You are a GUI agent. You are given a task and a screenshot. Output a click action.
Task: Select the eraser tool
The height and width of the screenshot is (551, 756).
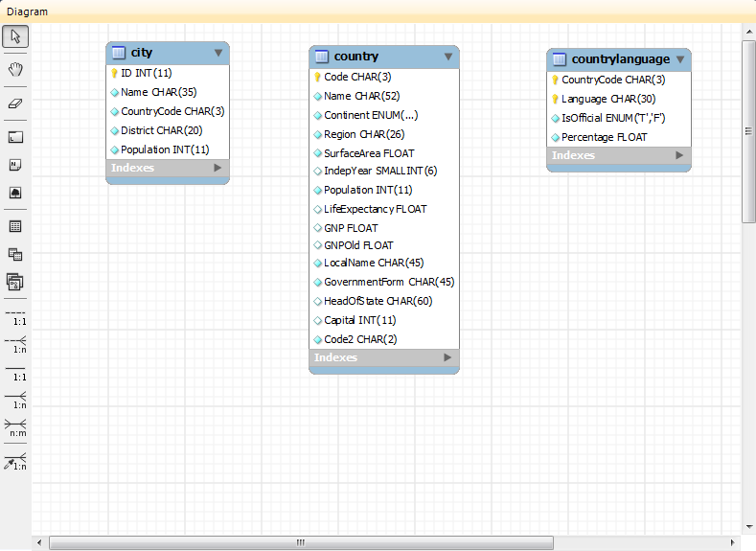click(x=15, y=103)
